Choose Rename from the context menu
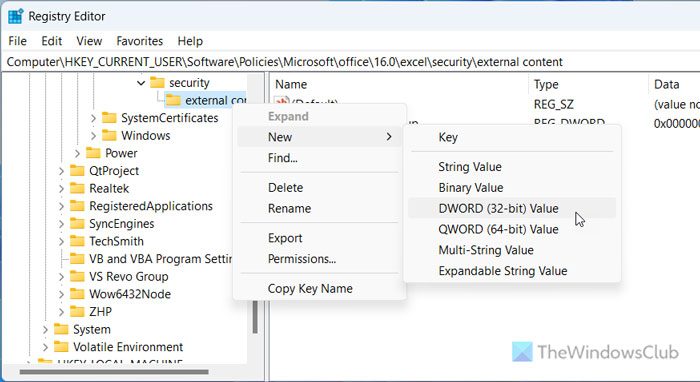700x382 pixels. 319,208
